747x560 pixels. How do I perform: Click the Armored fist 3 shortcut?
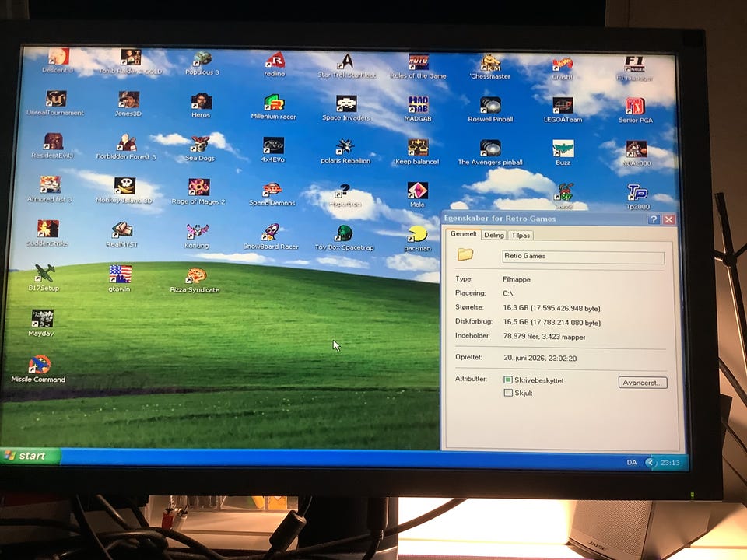50,185
